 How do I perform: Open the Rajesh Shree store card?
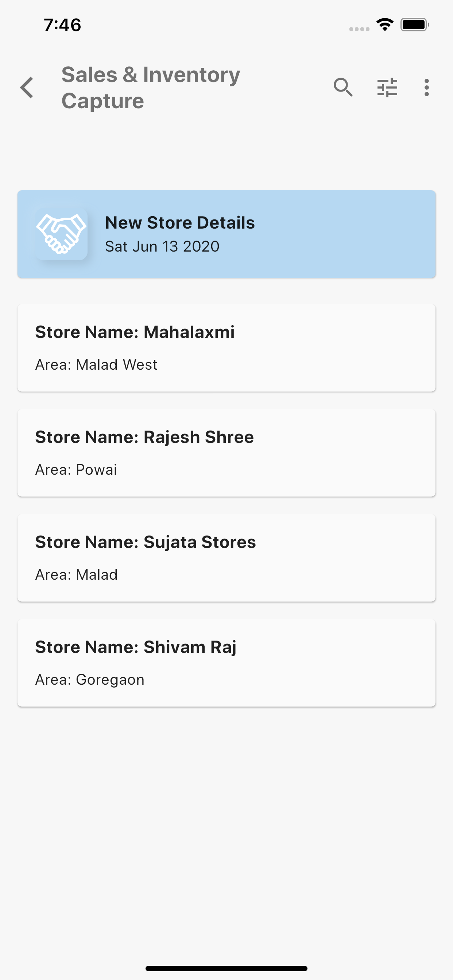pyautogui.click(x=226, y=453)
